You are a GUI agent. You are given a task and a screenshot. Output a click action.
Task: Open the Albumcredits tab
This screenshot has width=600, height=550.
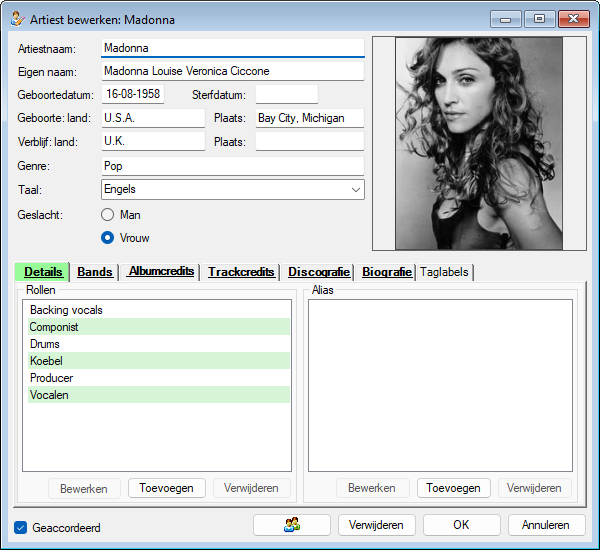[161, 271]
